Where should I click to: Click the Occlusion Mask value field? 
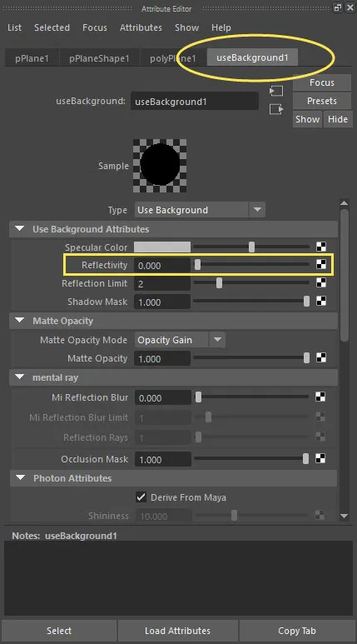pyautogui.click(x=163, y=459)
